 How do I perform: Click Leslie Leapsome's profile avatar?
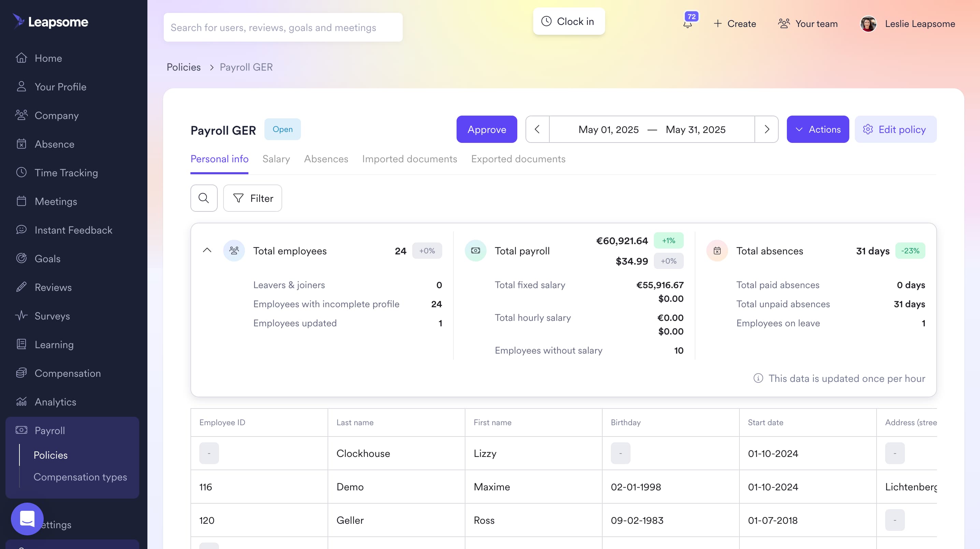[x=868, y=24]
